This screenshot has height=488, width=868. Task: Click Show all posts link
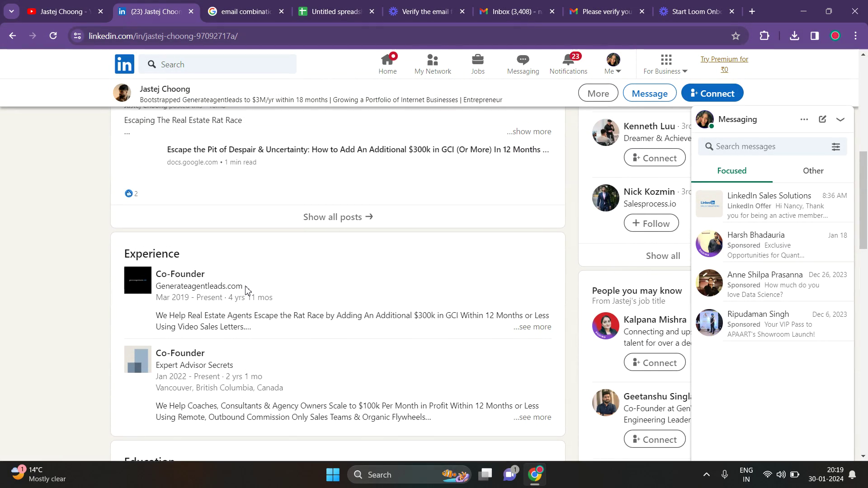point(338,217)
